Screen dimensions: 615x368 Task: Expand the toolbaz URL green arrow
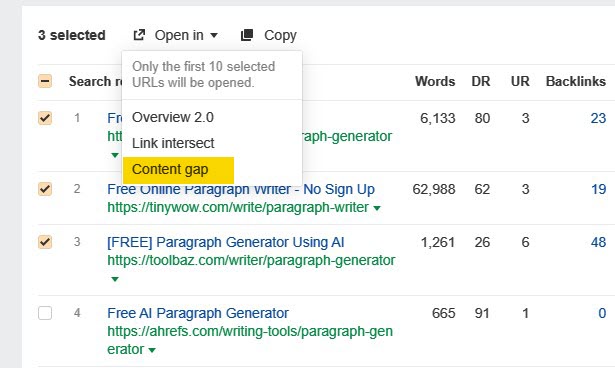point(115,279)
